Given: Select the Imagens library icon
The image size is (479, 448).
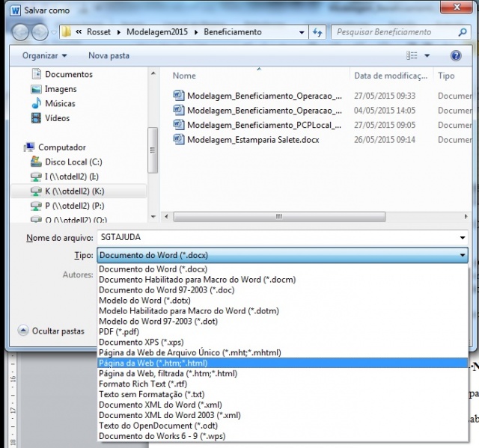Looking at the screenshot, I should click(36, 89).
